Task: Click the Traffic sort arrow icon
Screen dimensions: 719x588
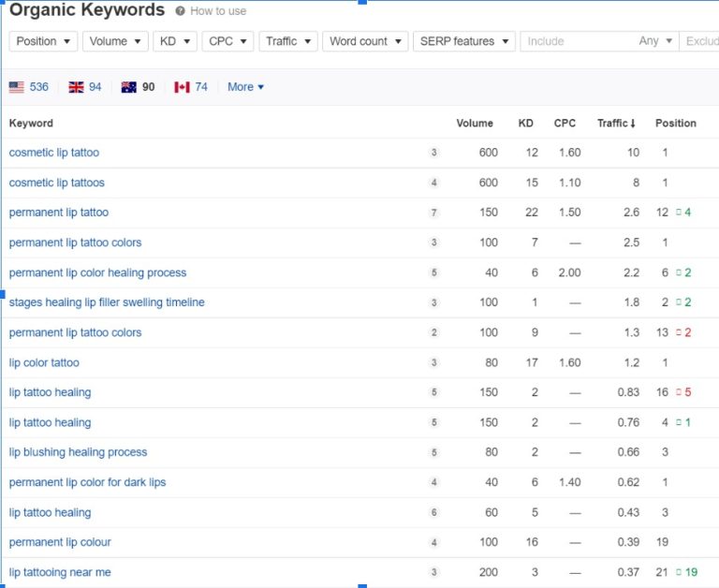Action: [633, 124]
